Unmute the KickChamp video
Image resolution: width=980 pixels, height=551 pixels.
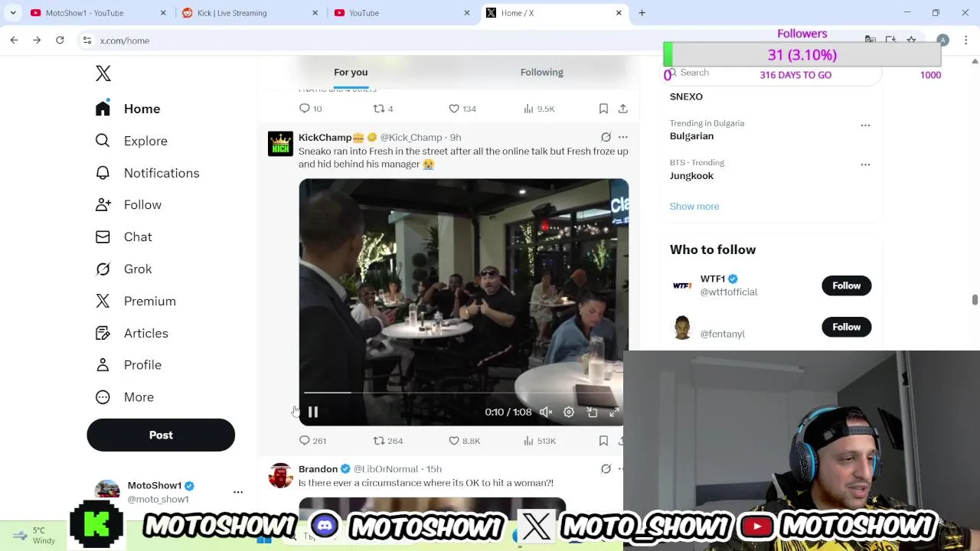point(546,412)
